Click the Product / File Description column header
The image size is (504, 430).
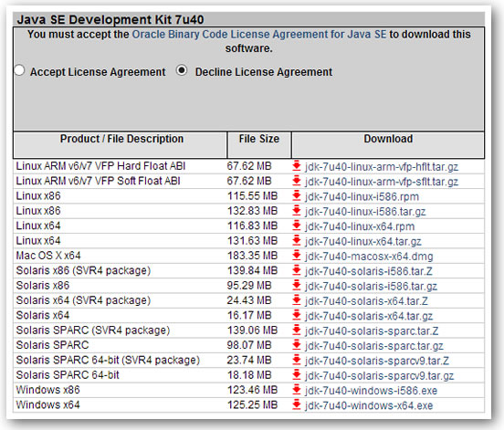[121, 144]
